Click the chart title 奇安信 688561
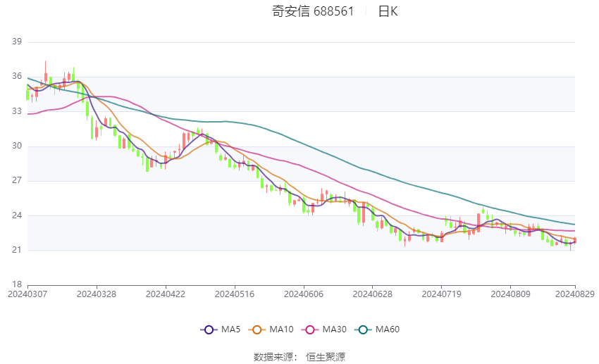 (x=313, y=11)
